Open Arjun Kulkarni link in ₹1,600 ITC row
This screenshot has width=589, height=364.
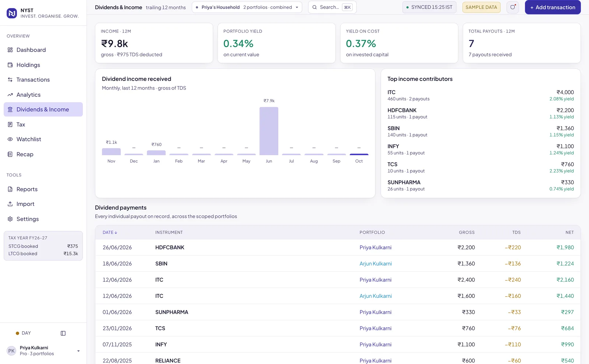tap(375, 296)
